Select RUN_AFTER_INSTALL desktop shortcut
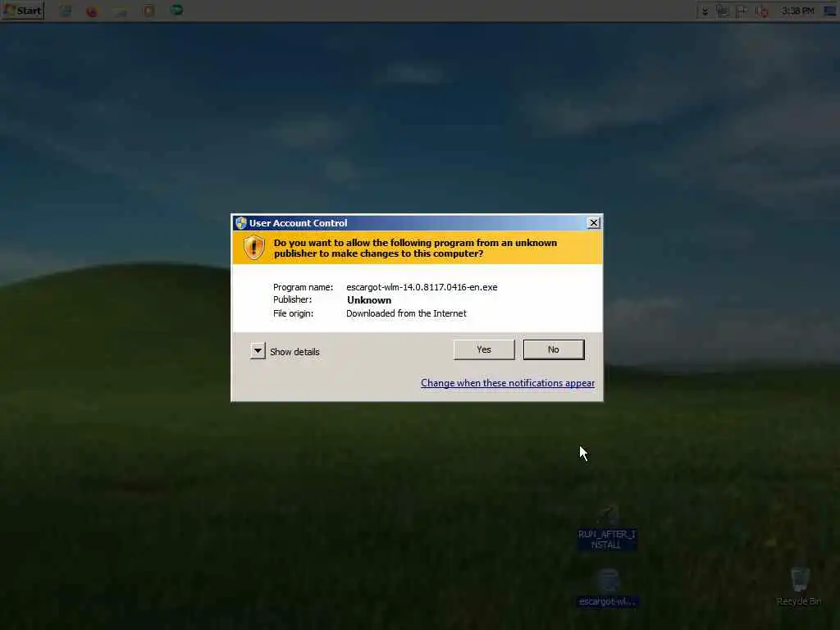 point(606,527)
